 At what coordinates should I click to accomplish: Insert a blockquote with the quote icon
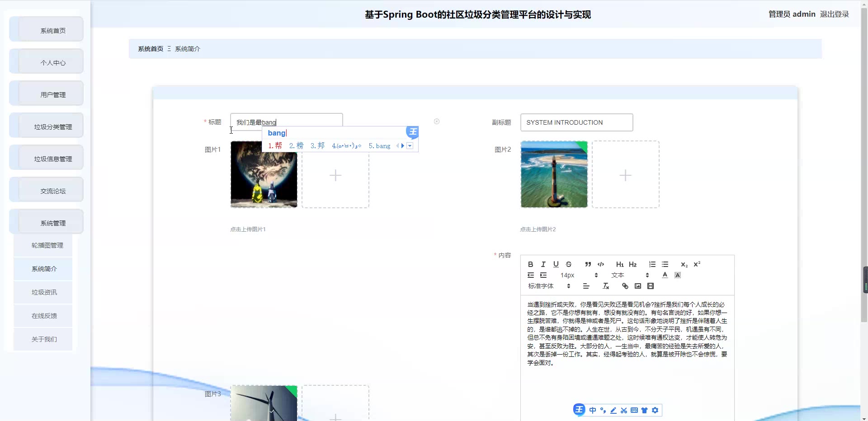[588, 264]
